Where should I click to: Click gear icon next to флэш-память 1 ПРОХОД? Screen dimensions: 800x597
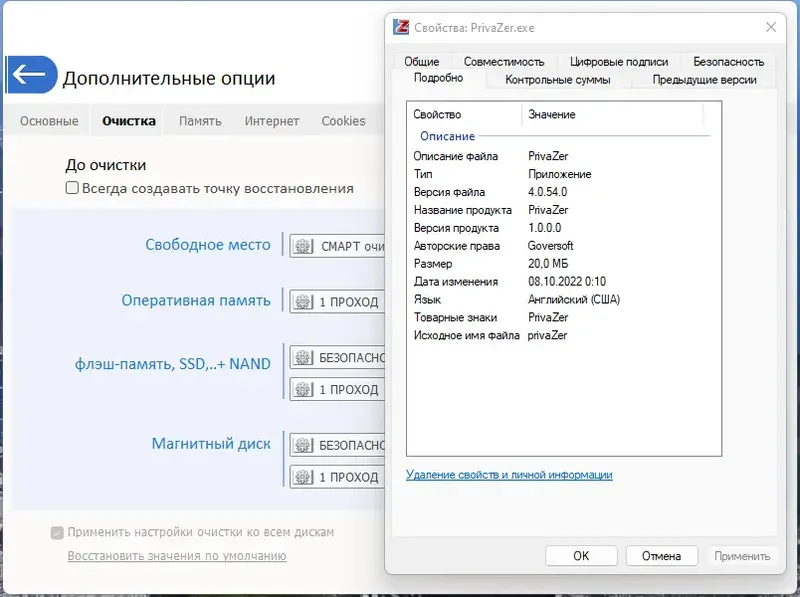click(302, 389)
